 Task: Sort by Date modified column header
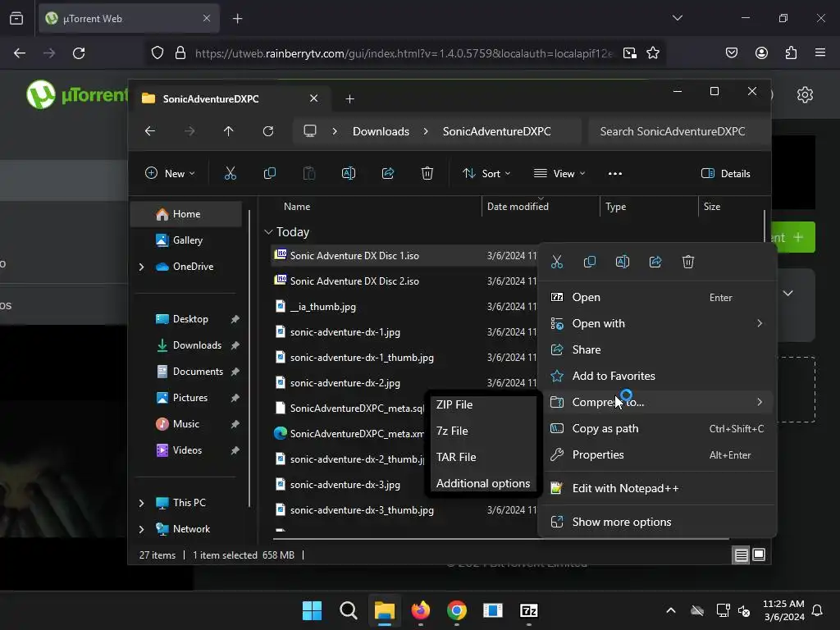pos(518,207)
